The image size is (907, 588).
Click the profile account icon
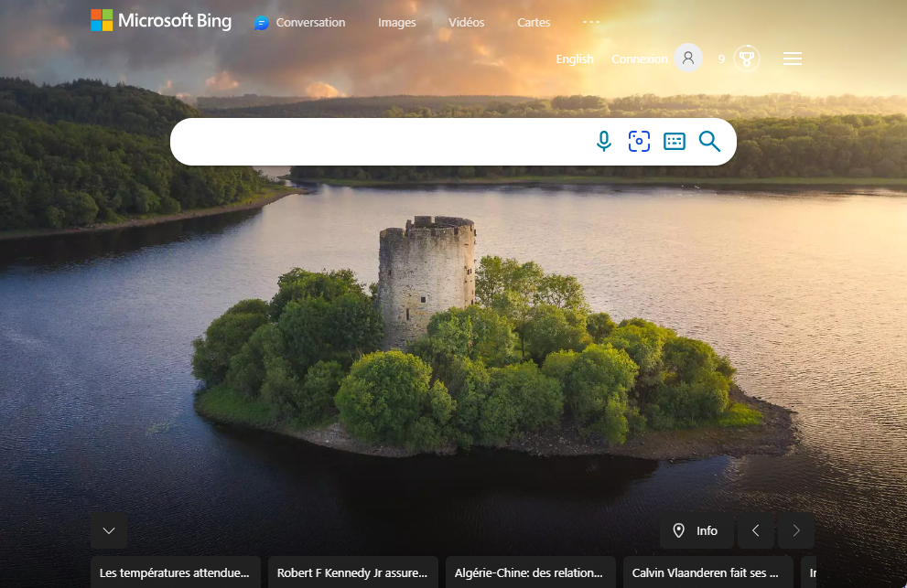click(x=687, y=58)
